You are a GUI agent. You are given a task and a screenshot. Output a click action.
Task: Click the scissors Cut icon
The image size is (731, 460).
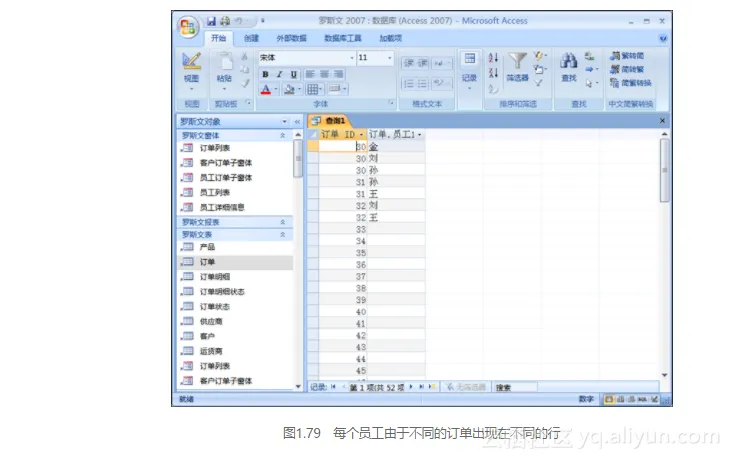244,57
